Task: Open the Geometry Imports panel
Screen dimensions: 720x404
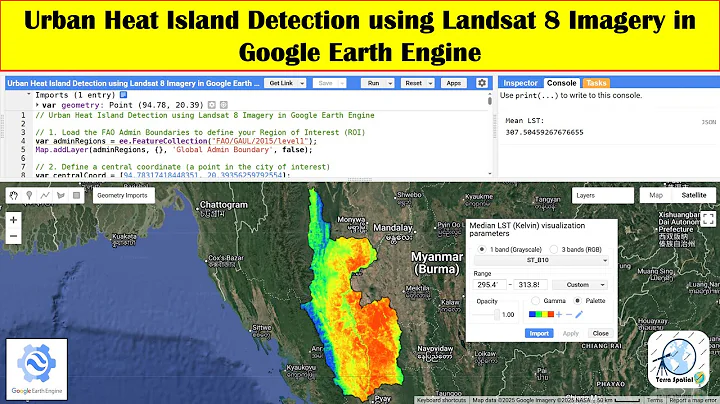Action: pos(123,196)
